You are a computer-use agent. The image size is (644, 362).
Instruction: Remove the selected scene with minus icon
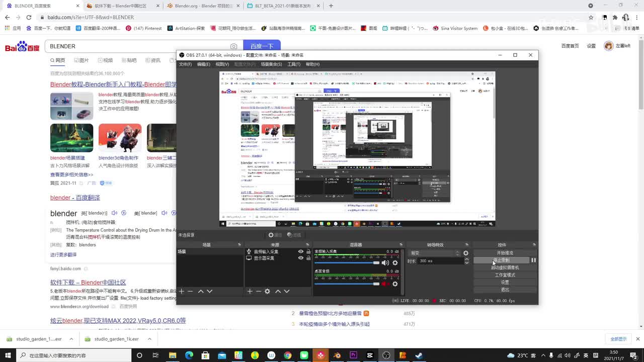tap(190, 291)
